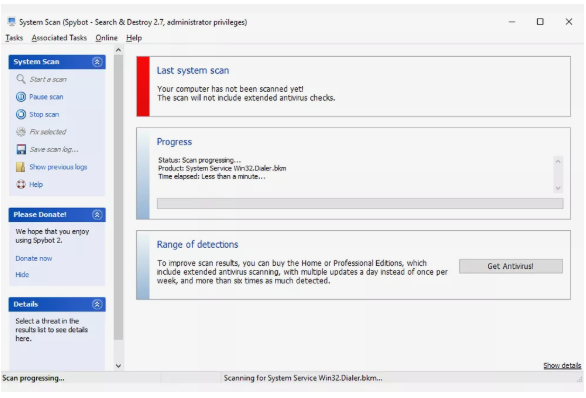
Task: Click 'Status: Scan progressing...' line
Action: pos(200,160)
